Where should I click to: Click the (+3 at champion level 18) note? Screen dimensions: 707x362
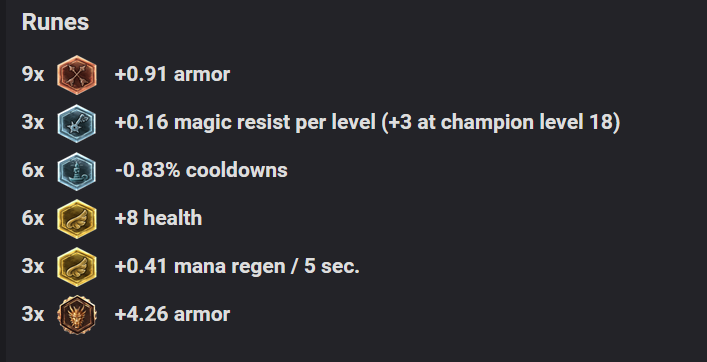[x=501, y=123]
